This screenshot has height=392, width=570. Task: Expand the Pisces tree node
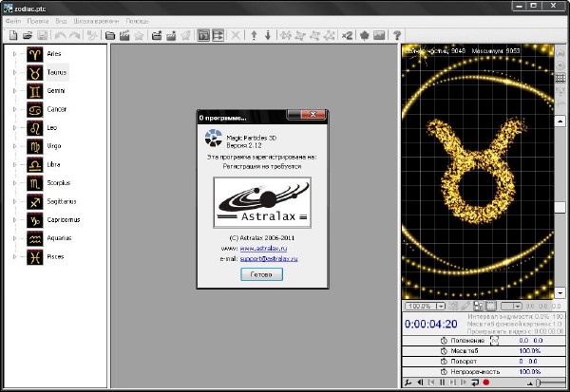pyautogui.click(x=14, y=256)
